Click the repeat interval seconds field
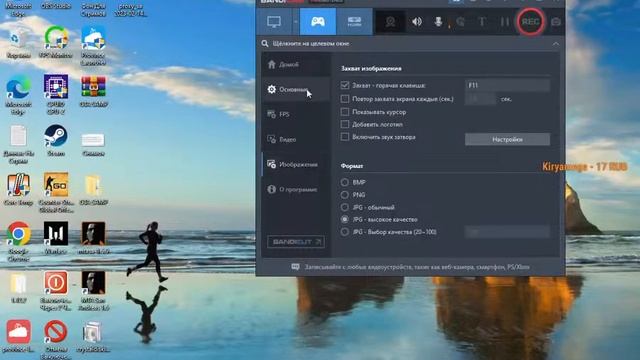The image size is (640, 360). pyautogui.click(x=480, y=99)
